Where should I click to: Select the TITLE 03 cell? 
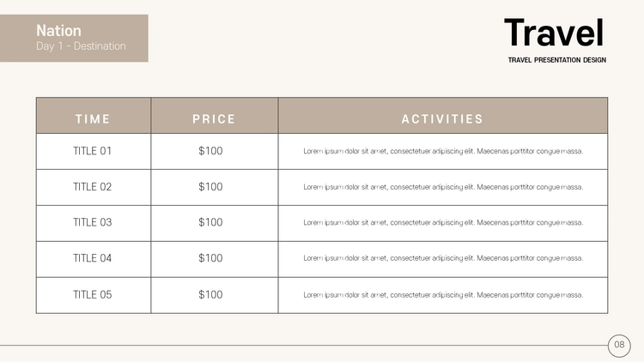[x=93, y=222]
